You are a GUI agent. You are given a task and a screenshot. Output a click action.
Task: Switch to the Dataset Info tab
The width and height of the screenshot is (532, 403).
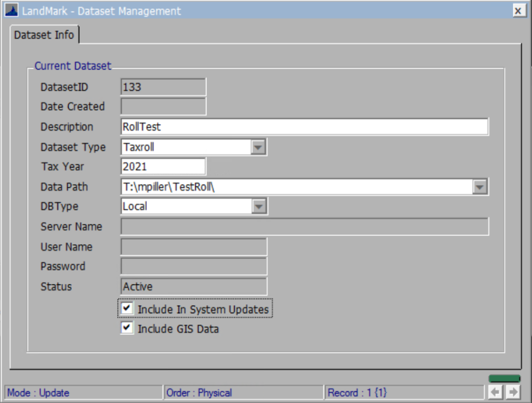[43, 35]
